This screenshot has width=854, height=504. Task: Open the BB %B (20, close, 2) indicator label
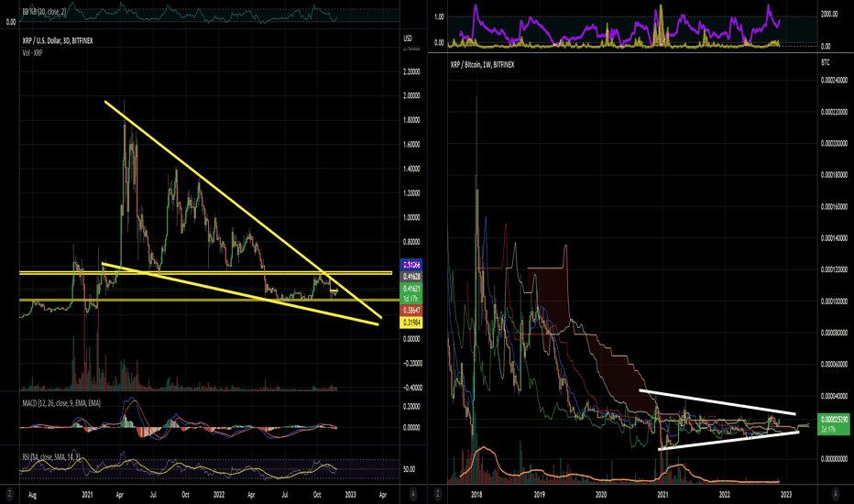(x=44, y=11)
